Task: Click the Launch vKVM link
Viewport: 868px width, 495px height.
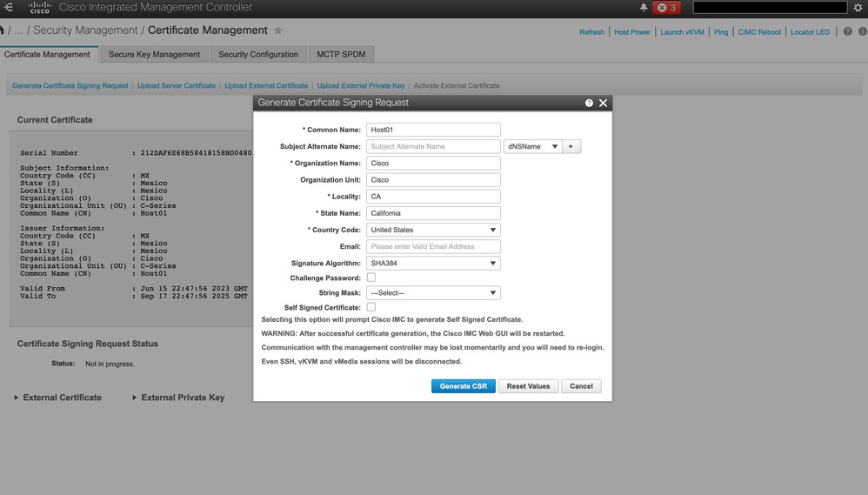Action: [682, 32]
